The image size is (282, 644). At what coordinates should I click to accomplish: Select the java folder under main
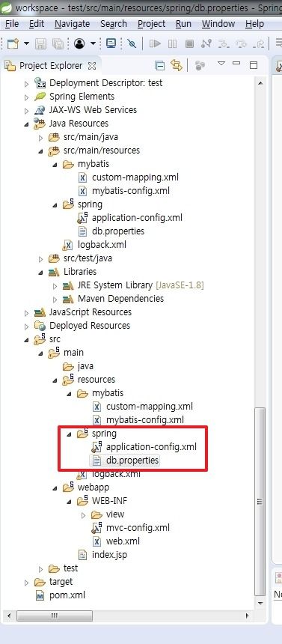[85, 366]
